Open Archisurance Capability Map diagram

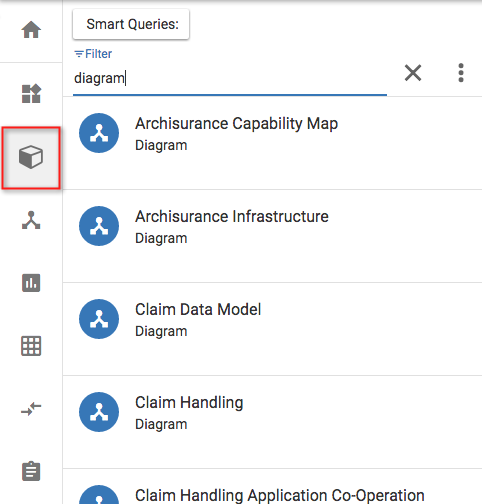[272, 143]
